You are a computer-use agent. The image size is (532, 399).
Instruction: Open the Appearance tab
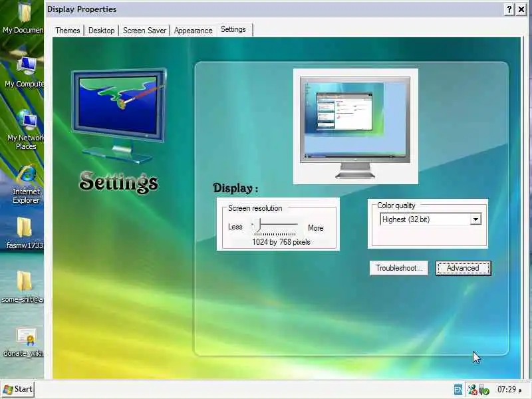(x=193, y=31)
